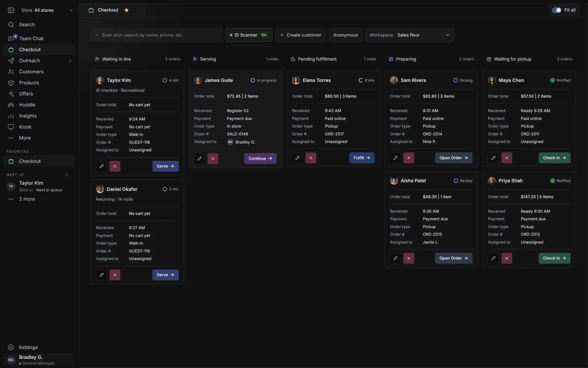Open Customers in the sidebar

tap(39, 72)
